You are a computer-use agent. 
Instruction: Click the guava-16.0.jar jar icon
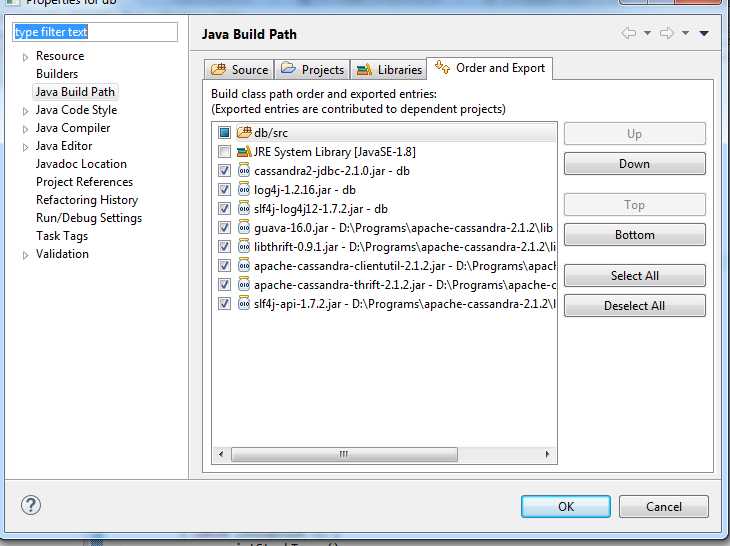click(x=244, y=228)
